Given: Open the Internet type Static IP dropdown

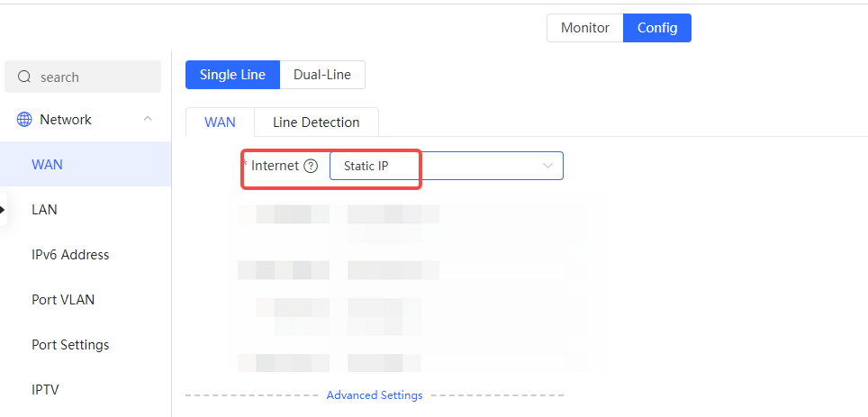Looking at the screenshot, I should pyautogui.click(x=446, y=166).
